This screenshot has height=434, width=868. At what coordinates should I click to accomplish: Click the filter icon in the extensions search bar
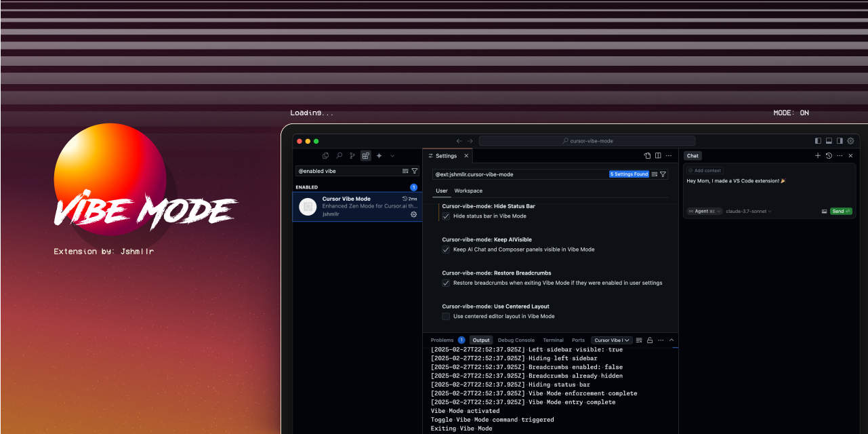[415, 171]
